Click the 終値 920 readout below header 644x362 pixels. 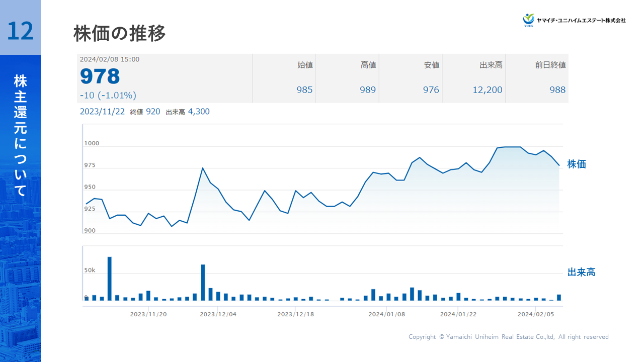pyautogui.click(x=145, y=112)
